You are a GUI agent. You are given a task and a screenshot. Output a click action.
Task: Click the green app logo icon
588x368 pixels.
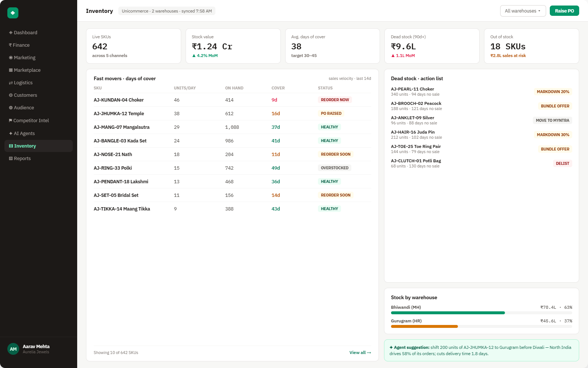click(x=13, y=13)
